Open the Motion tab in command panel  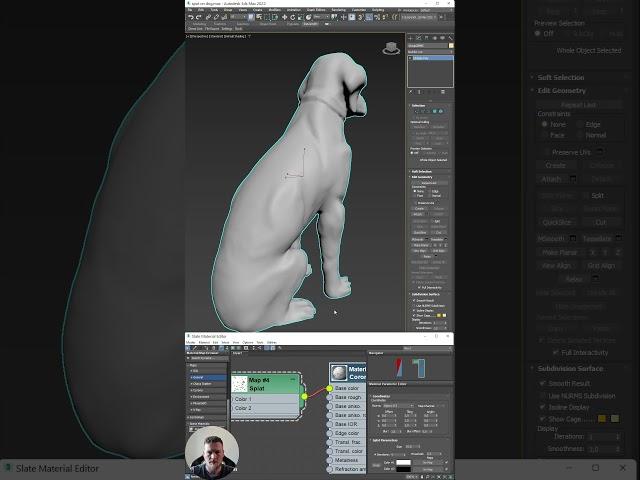tap(435, 38)
